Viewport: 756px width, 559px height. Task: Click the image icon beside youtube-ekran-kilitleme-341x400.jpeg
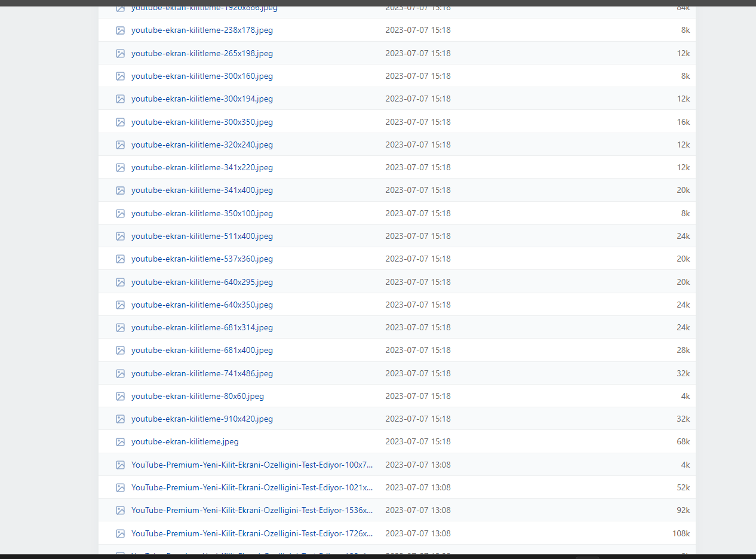click(120, 190)
